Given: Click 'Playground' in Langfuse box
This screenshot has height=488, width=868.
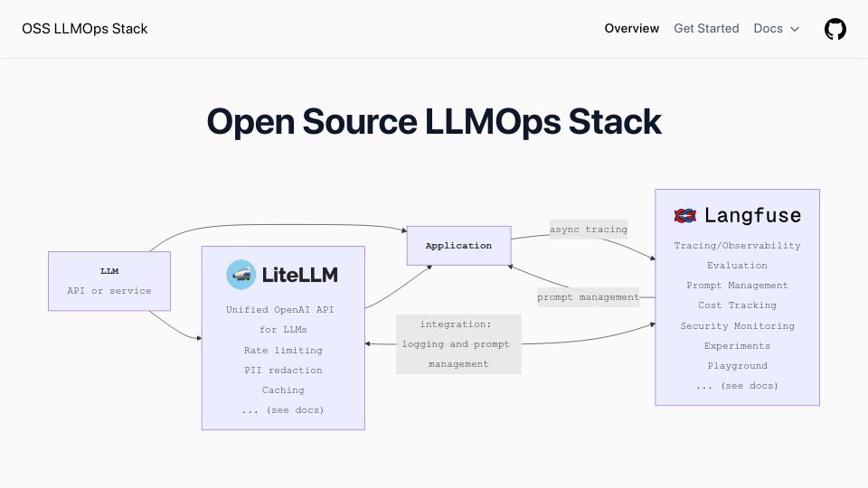Looking at the screenshot, I should (738, 366).
